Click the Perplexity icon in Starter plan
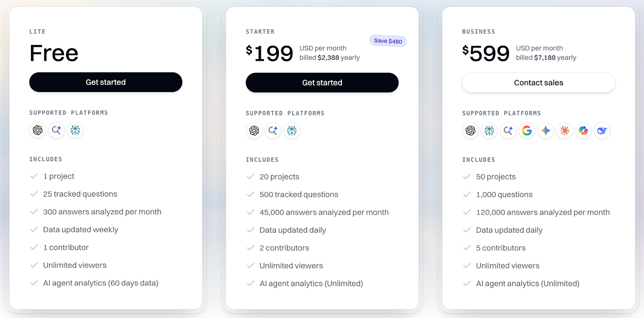Viewport: 644px width, 318px height. pyautogui.click(x=292, y=131)
